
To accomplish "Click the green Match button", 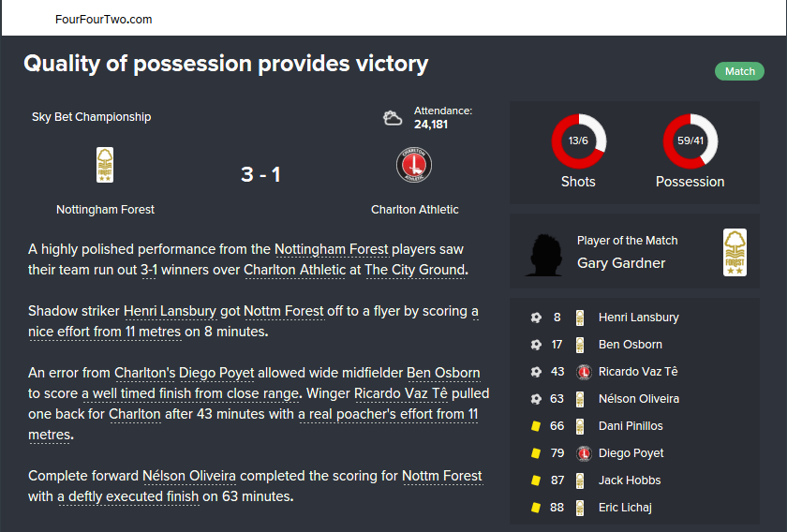I will pos(739,71).
